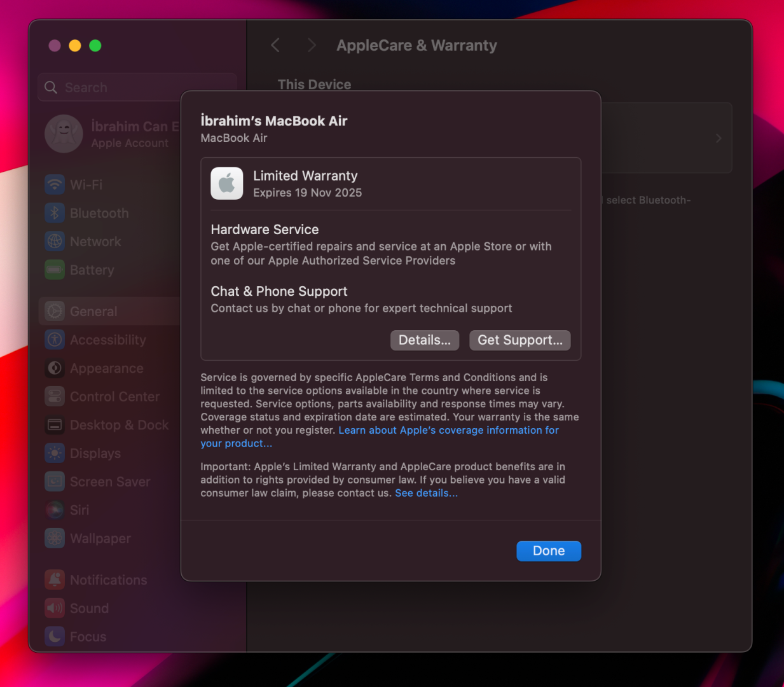Screen dimensions: 784x687
Task: Open the See details... link
Action: tap(426, 493)
